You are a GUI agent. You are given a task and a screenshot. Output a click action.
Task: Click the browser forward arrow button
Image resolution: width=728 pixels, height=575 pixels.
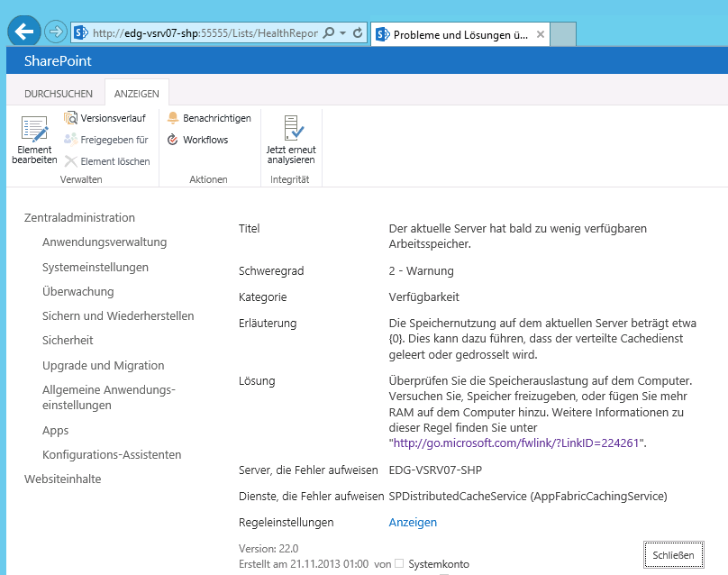(x=56, y=32)
